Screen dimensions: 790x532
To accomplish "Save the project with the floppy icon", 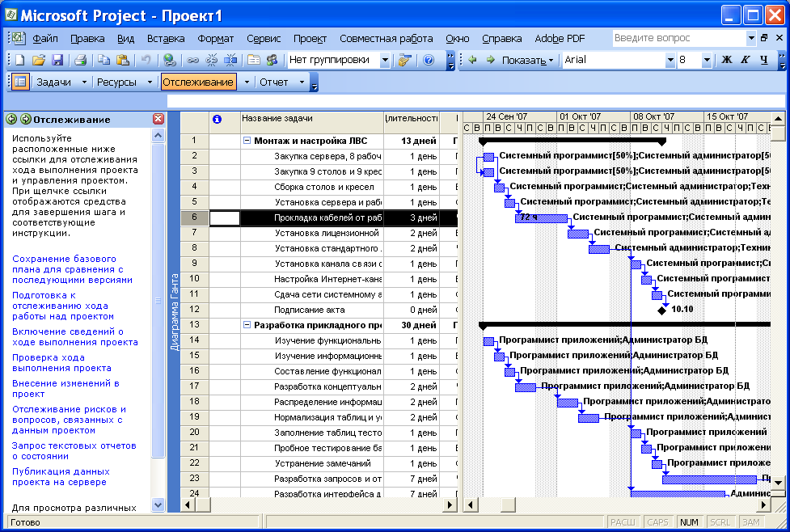I will [57, 61].
